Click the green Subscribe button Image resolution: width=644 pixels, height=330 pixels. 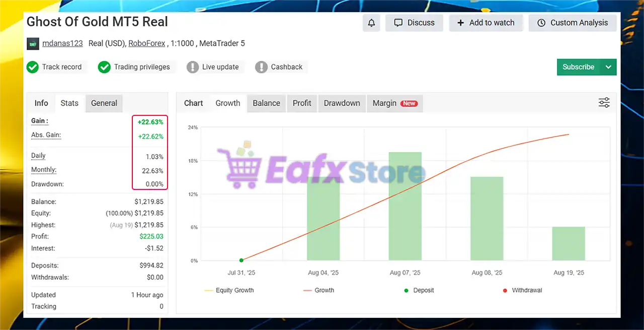[x=579, y=67]
